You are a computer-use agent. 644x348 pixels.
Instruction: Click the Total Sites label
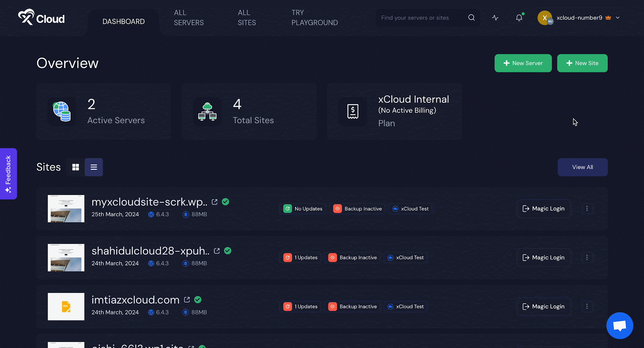tap(253, 120)
